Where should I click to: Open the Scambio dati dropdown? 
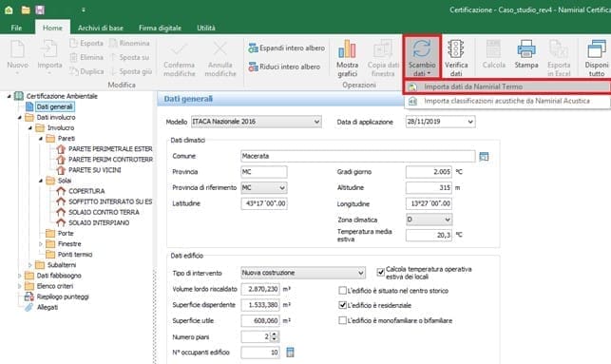pos(422,56)
